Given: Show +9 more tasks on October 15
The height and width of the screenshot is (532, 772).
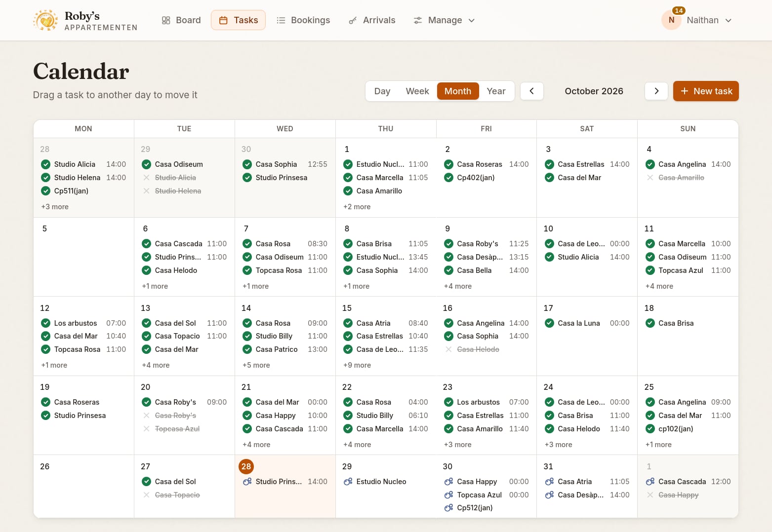Looking at the screenshot, I should coord(357,365).
